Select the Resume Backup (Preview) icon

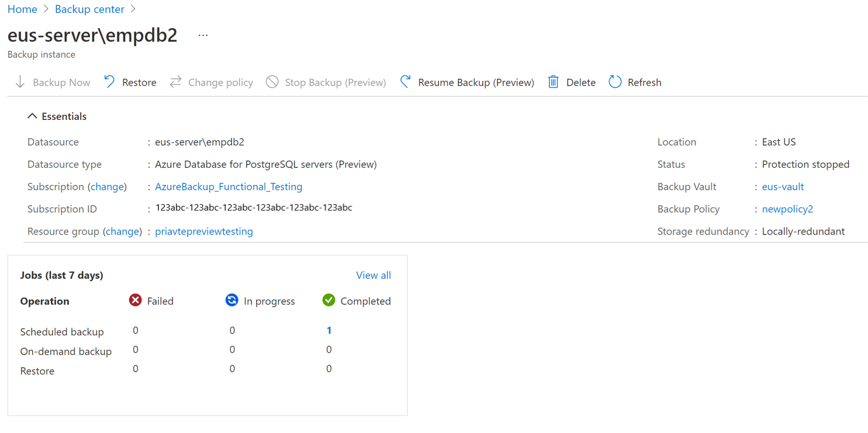[x=405, y=82]
